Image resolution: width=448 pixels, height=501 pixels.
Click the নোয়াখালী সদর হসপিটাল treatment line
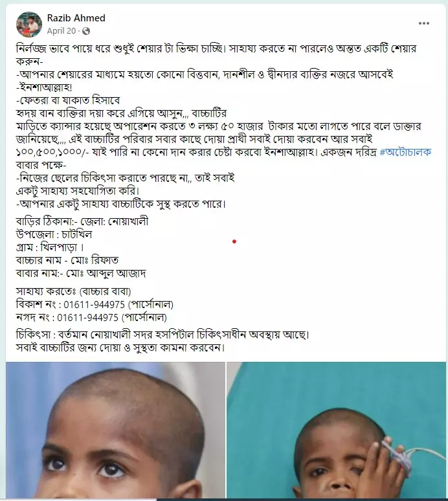point(162,335)
